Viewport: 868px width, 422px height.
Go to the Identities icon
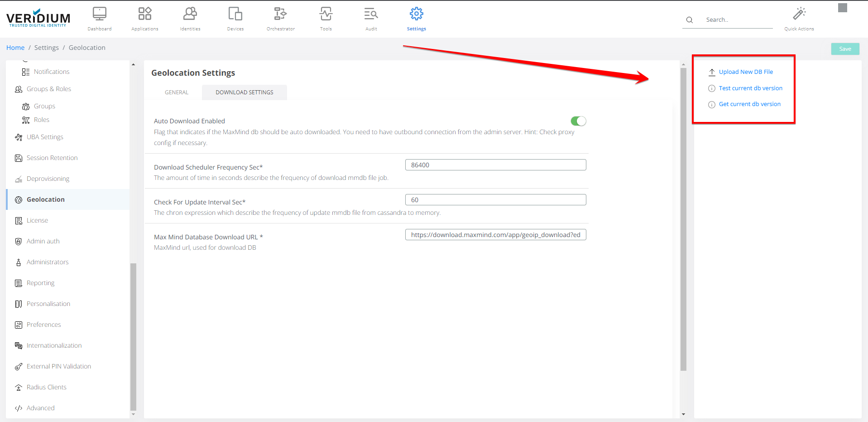click(x=190, y=14)
